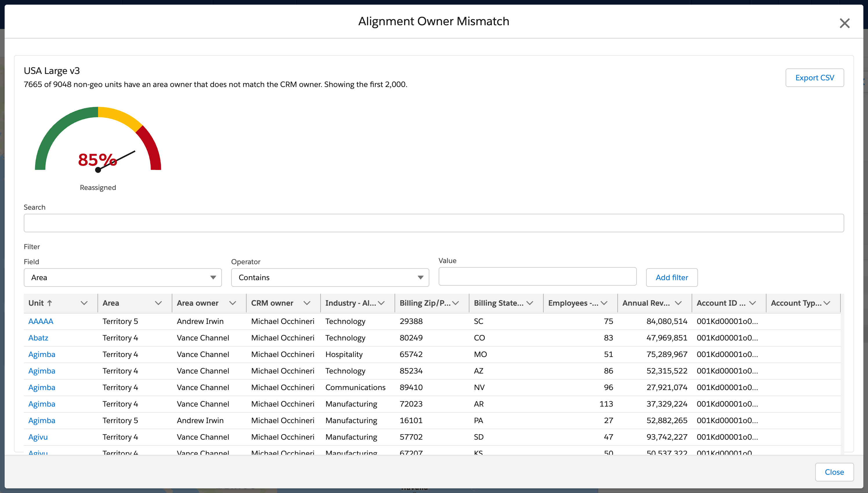Screen dimensions: 868x493
Task: Click Technology in the Abatz row
Action: 345,338
